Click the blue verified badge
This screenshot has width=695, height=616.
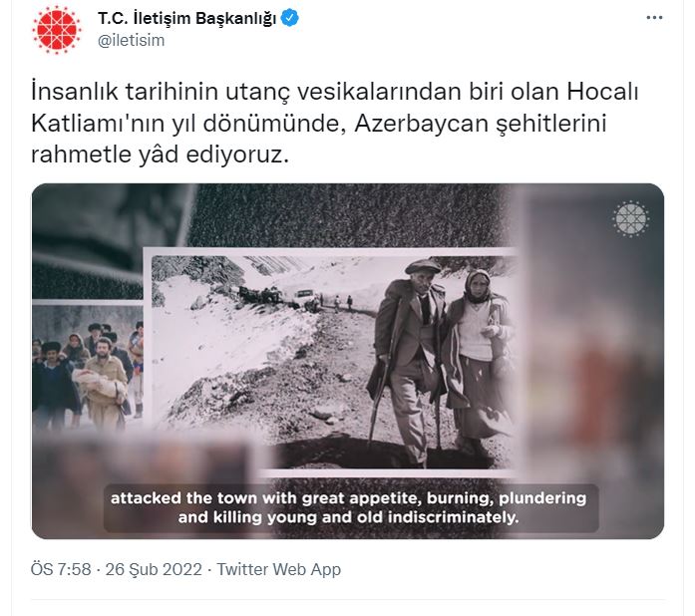click(290, 18)
